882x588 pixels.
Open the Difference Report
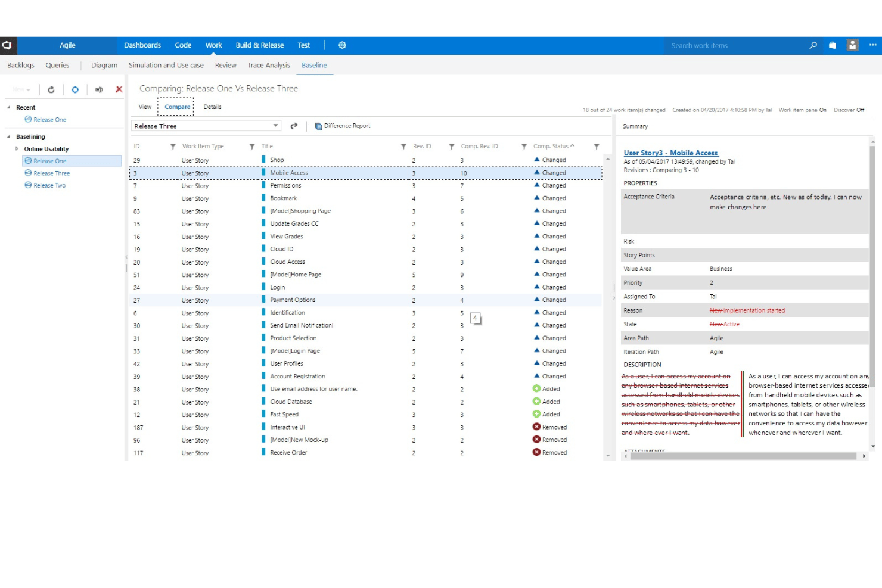(343, 126)
